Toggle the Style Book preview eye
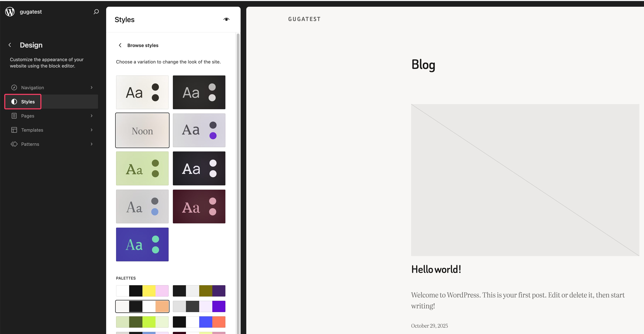The height and width of the screenshot is (334, 644). tap(226, 19)
